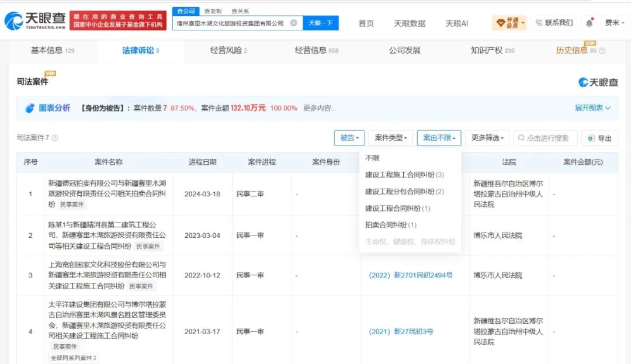Switch to 基本信息 tab
The height and width of the screenshot is (364, 631).
53,50
